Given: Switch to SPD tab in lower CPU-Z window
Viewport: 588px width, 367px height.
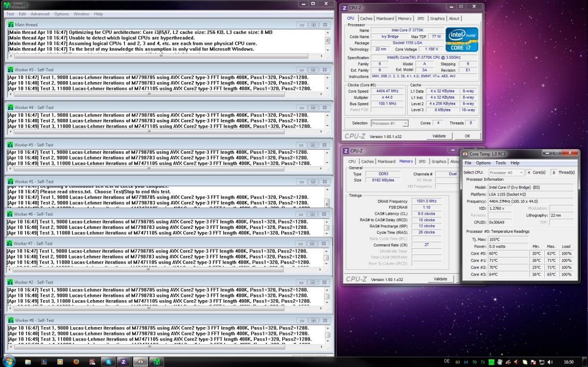Looking at the screenshot, I should click(422, 162).
